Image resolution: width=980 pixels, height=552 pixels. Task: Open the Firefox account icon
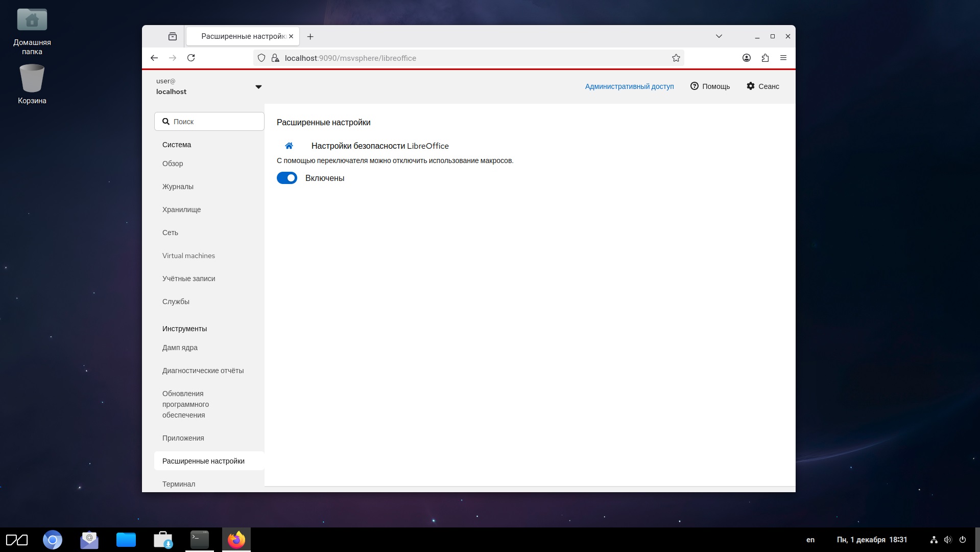click(746, 58)
